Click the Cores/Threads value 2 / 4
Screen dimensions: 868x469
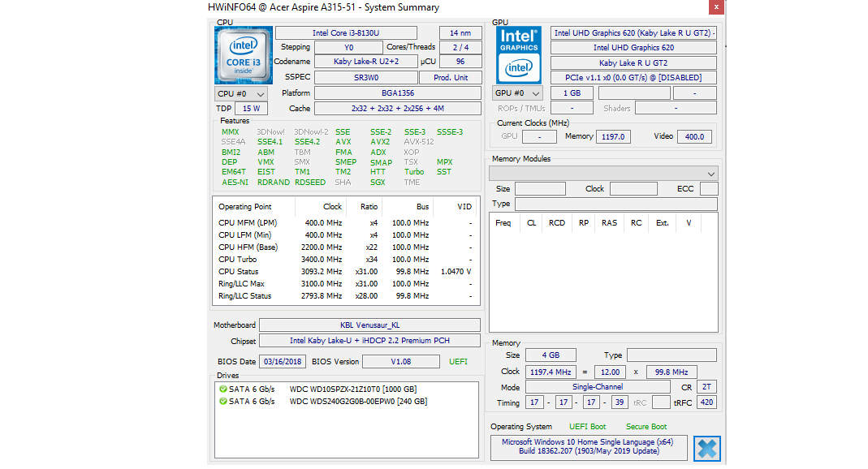[460, 47]
